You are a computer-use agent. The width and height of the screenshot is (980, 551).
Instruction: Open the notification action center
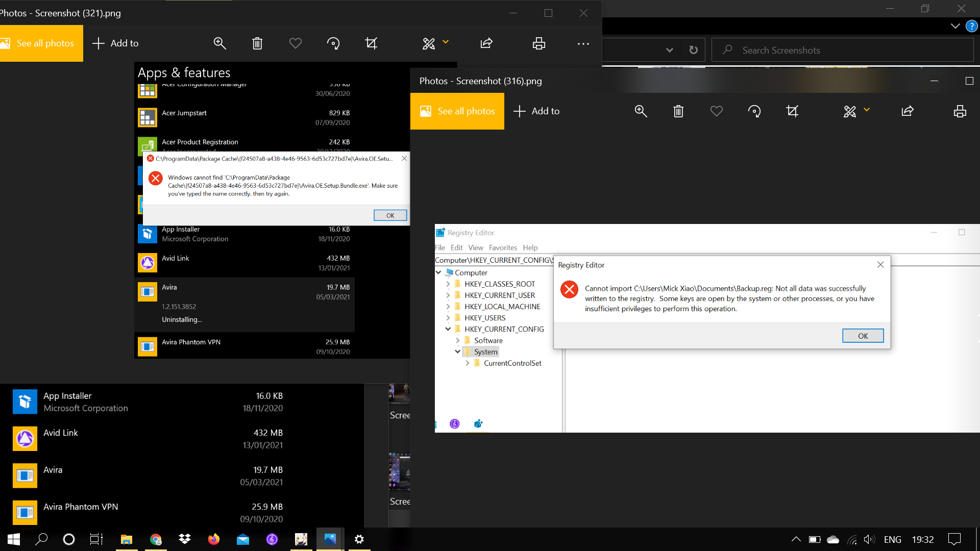click(x=954, y=539)
